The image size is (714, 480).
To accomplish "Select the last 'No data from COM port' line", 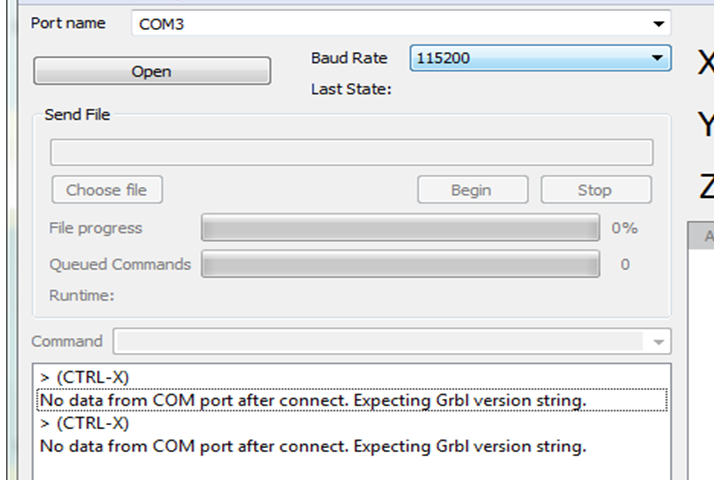I will point(312,446).
